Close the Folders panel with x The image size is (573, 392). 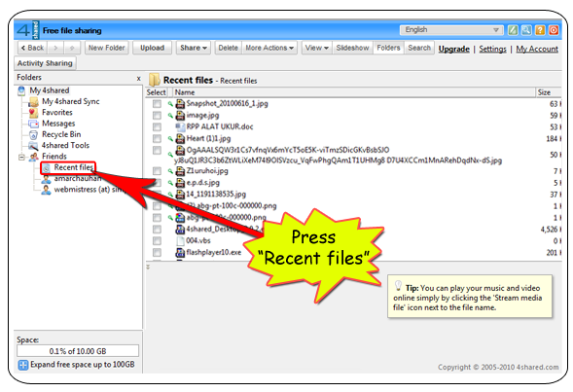pos(138,78)
